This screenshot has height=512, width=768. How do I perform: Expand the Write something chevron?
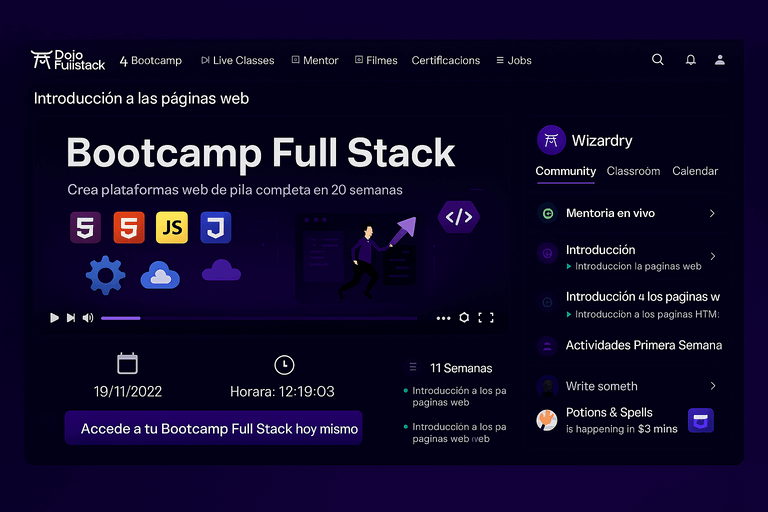[712, 386]
